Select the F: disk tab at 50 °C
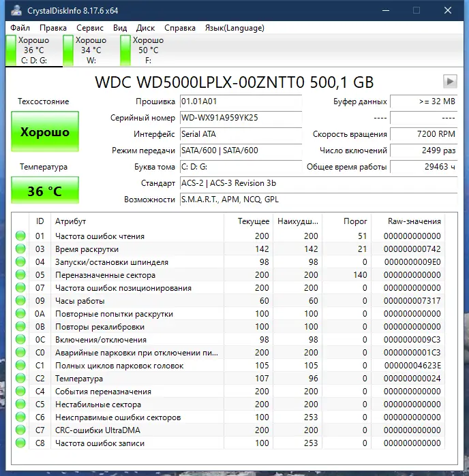 pos(148,50)
